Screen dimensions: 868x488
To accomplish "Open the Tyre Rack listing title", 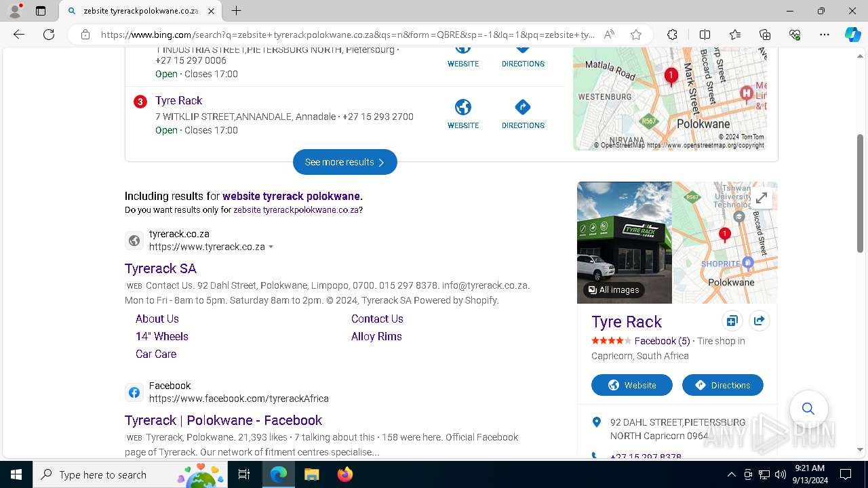I will pyautogui.click(x=178, y=100).
